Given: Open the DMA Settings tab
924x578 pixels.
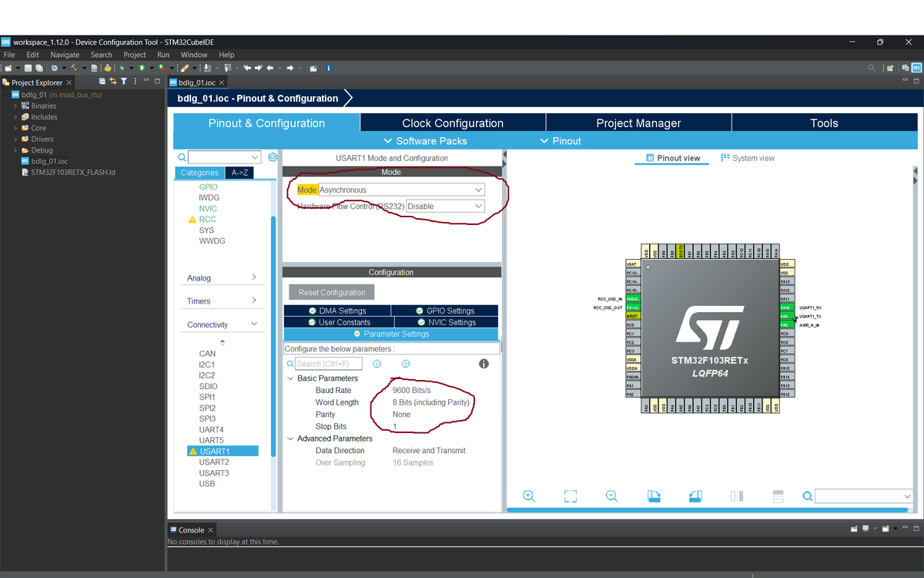Looking at the screenshot, I should click(x=337, y=311).
